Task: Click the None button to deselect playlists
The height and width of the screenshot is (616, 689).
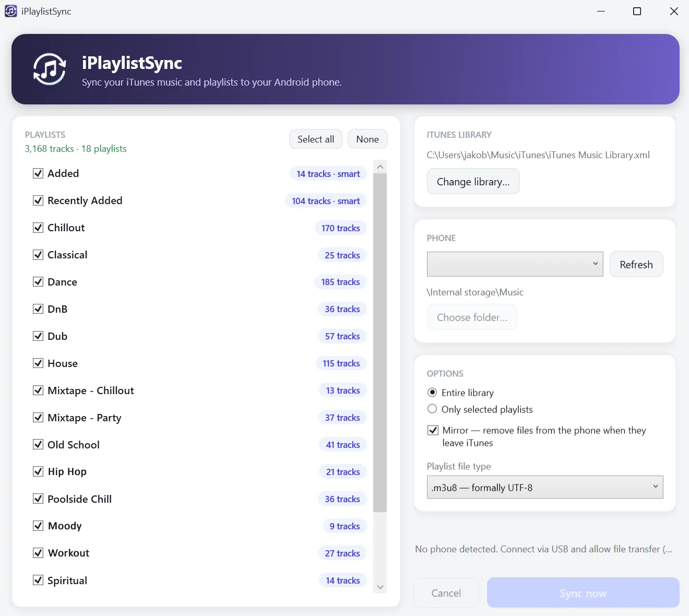Action: point(367,139)
